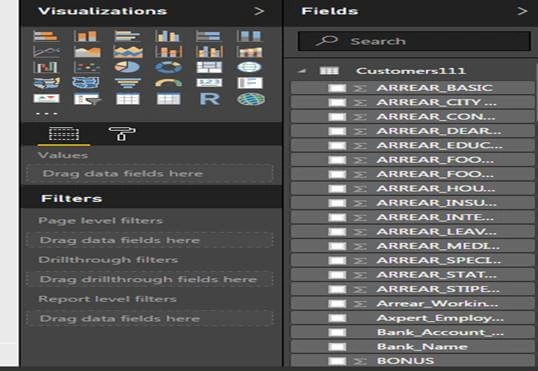Select the Scatter chart visual

[x=87, y=67]
